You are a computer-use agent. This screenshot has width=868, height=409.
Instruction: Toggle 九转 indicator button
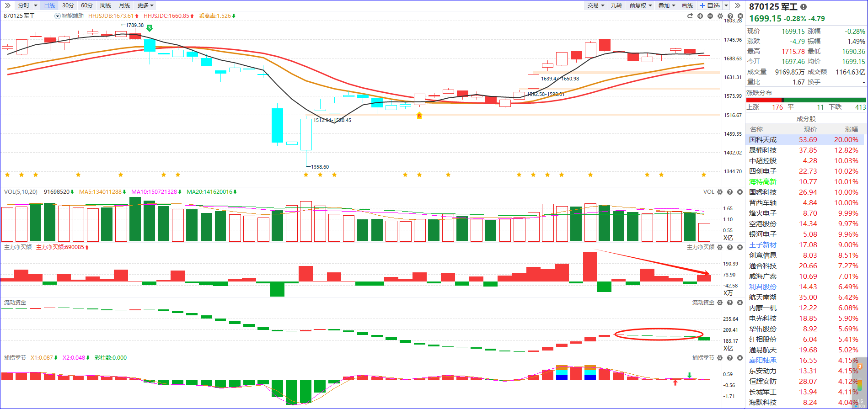pos(616,5)
